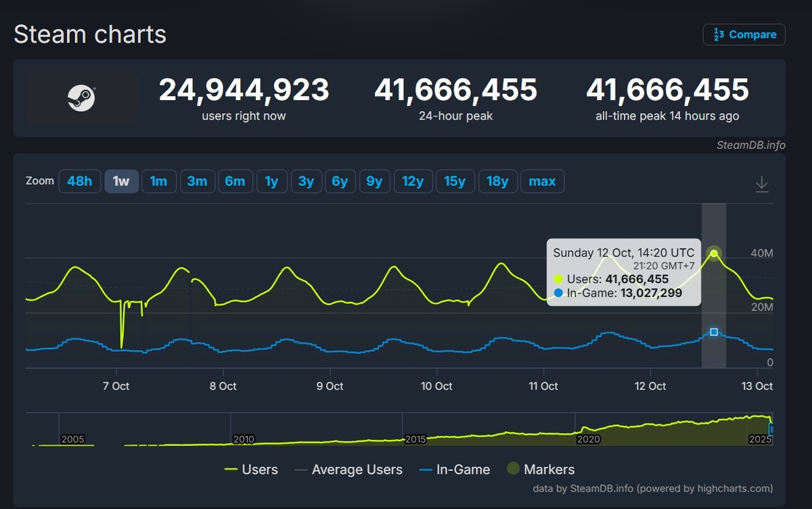Screen dimensions: 812x509
Task: Click the Compare sorting icon
Action: point(719,35)
